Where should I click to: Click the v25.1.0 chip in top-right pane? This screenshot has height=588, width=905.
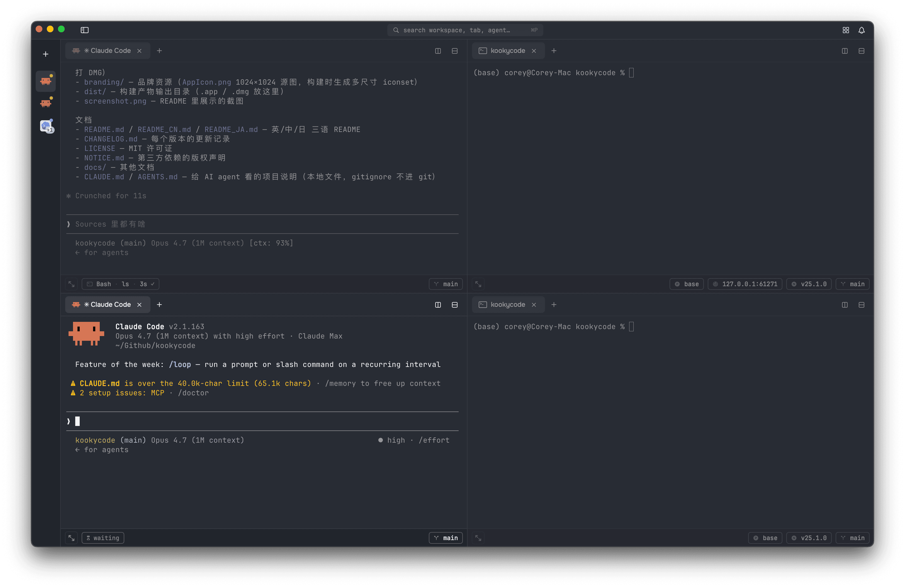[x=809, y=284]
